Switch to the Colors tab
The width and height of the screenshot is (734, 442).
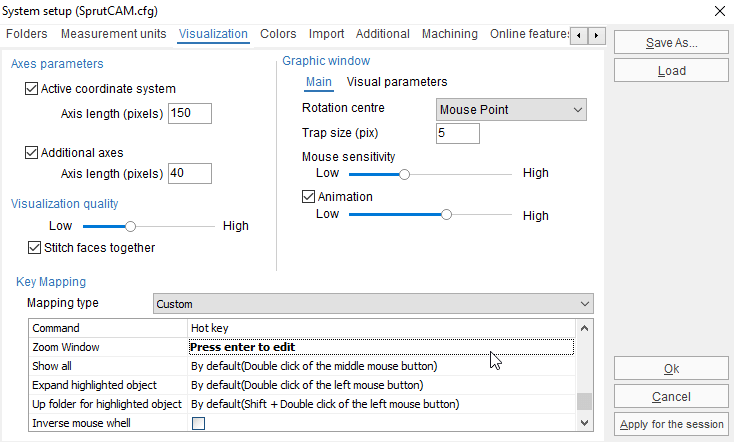click(278, 34)
